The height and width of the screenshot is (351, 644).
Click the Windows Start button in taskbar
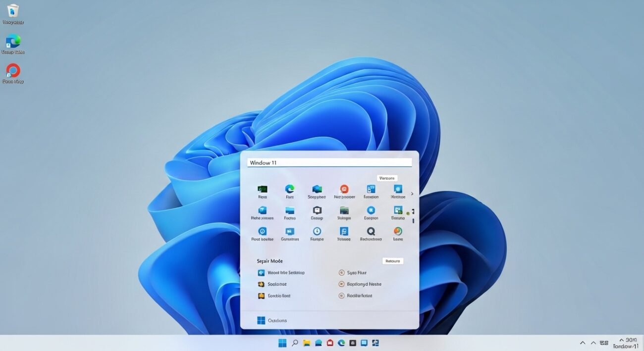(x=282, y=343)
